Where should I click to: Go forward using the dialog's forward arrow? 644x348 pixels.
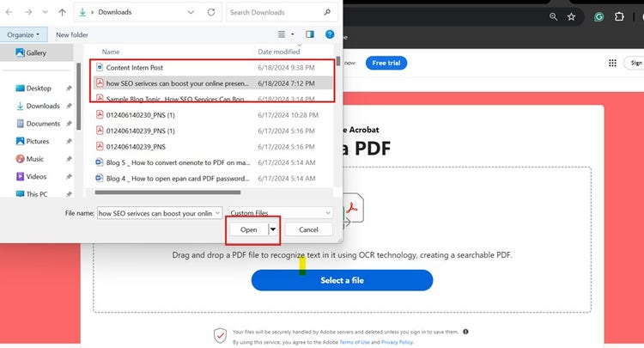tap(28, 12)
